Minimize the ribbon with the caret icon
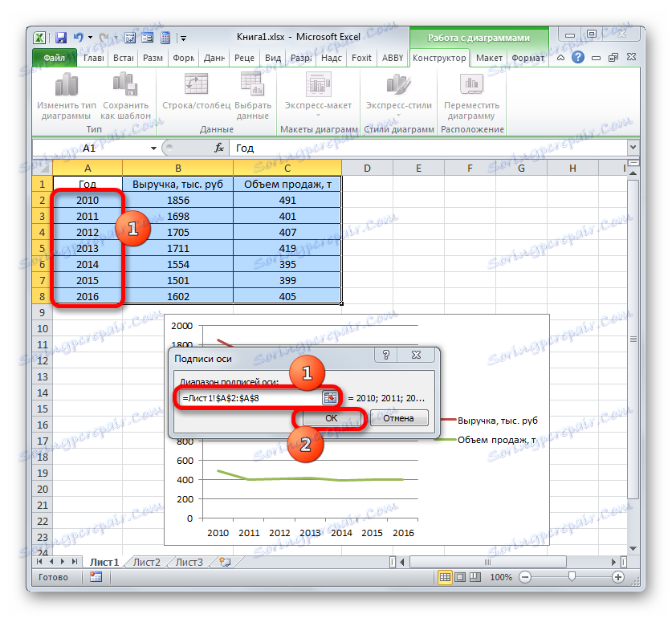 560,58
